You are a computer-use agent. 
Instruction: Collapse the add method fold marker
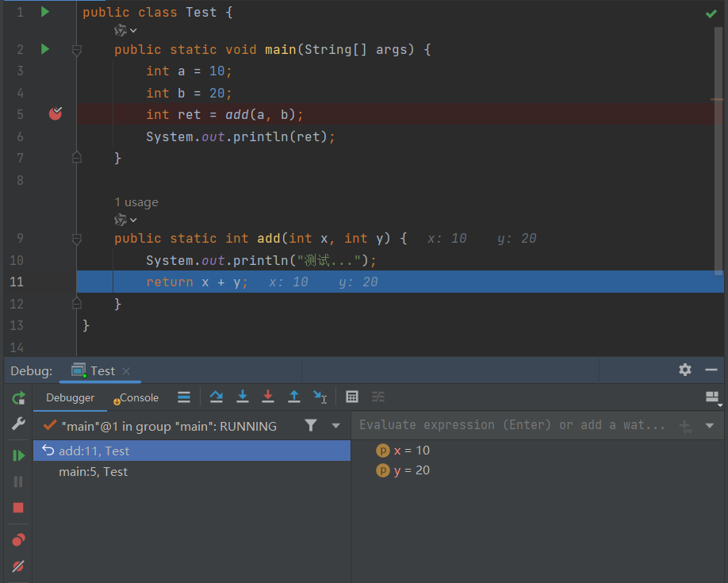click(77, 239)
